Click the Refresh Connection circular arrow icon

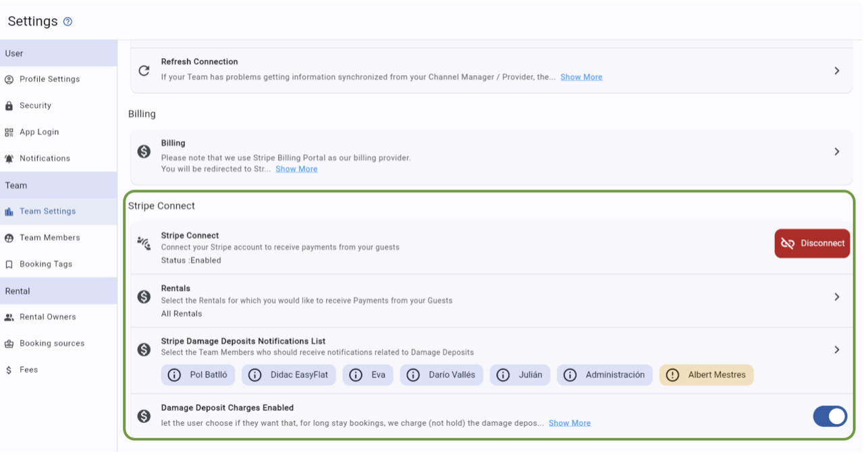pyautogui.click(x=144, y=70)
